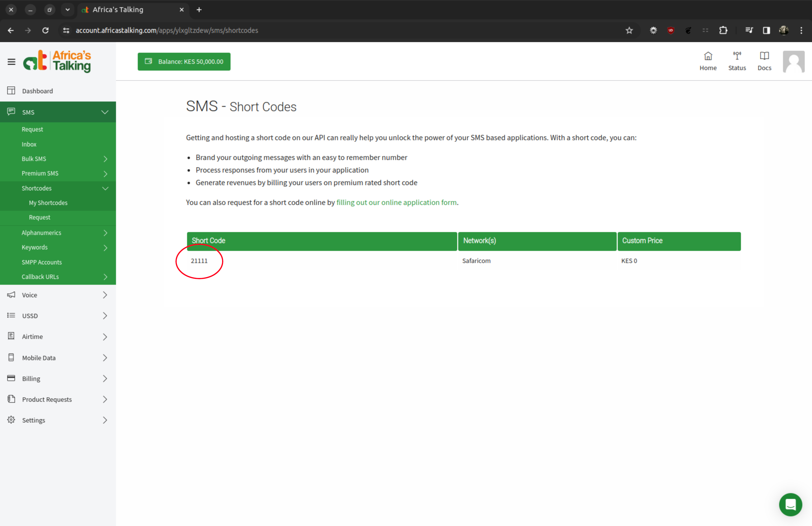Screen dimensions: 812x526
Task: Select My Shortcodes in sidebar
Action: tap(48, 203)
